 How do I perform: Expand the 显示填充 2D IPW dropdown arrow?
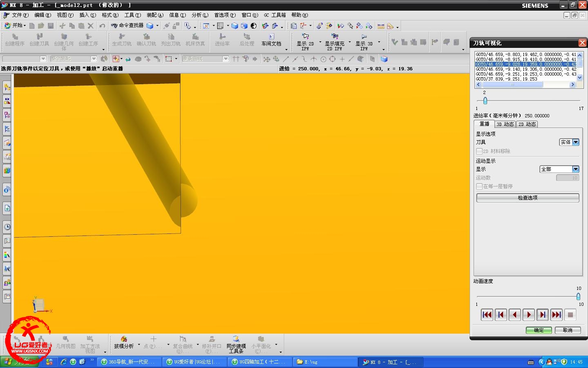click(x=350, y=42)
